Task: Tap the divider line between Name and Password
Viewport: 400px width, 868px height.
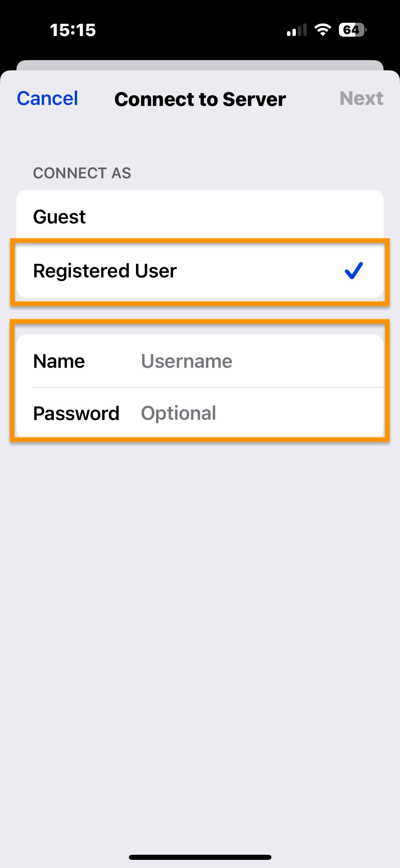Action: pos(208,387)
